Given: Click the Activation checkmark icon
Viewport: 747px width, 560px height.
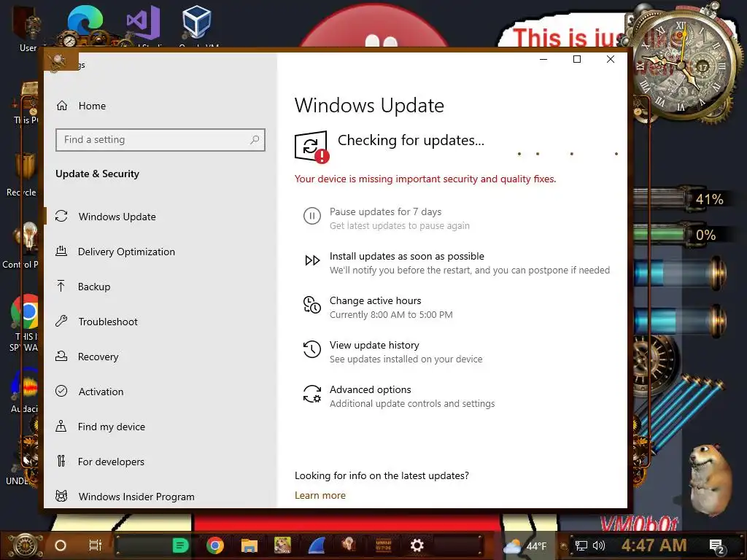Looking at the screenshot, I should coord(61,391).
